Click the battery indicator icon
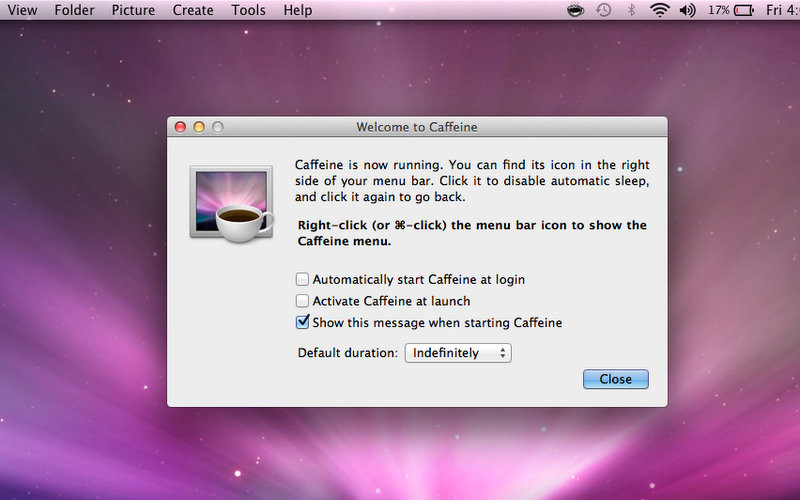Screen dimensions: 800x500 [x=743, y=10]
